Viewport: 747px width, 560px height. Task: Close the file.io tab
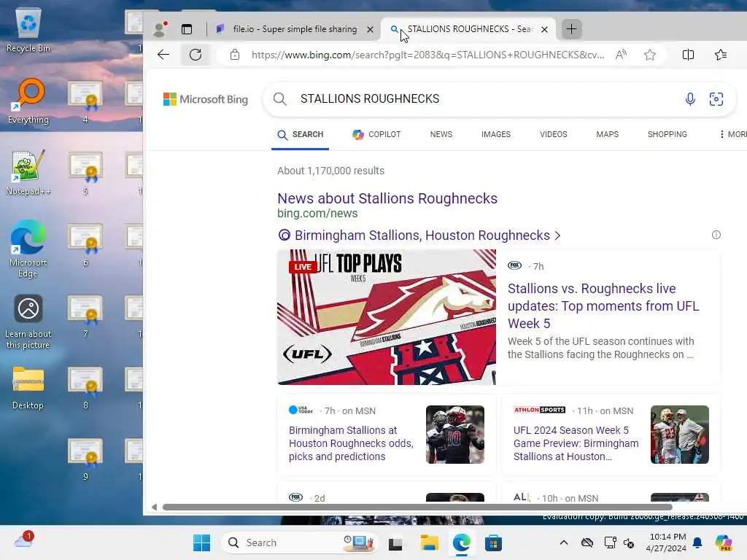click(370, 29)
